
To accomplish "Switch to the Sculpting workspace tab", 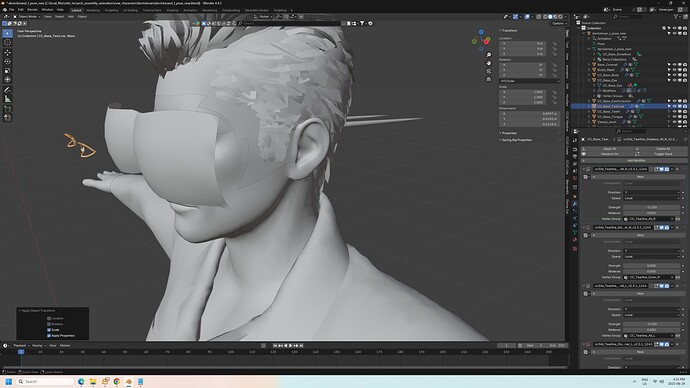I will tap(111, 10).
